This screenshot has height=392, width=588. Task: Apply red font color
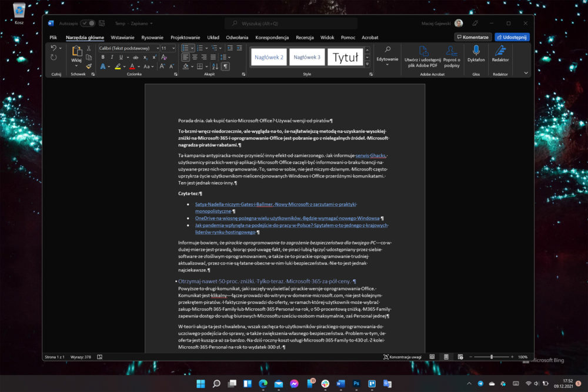coord(132,66)
